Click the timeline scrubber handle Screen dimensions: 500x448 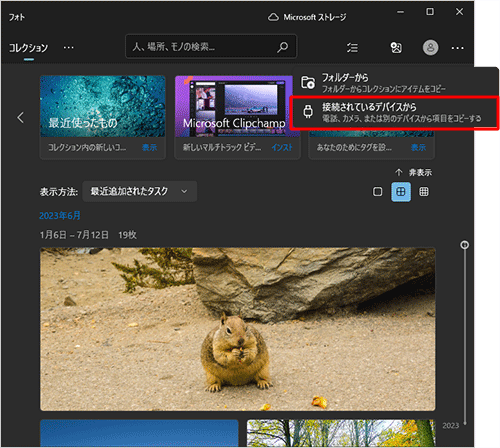(x=464, y=245)
